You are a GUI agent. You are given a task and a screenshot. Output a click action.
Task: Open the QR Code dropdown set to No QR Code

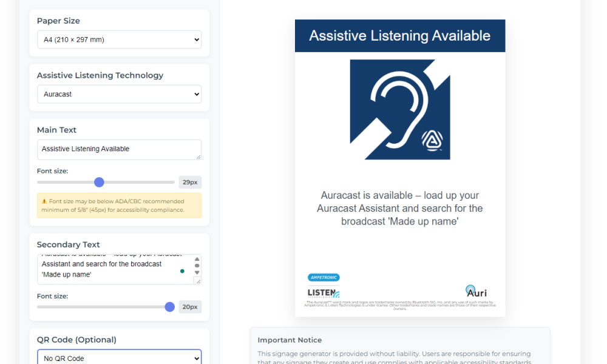pos(119,358)
